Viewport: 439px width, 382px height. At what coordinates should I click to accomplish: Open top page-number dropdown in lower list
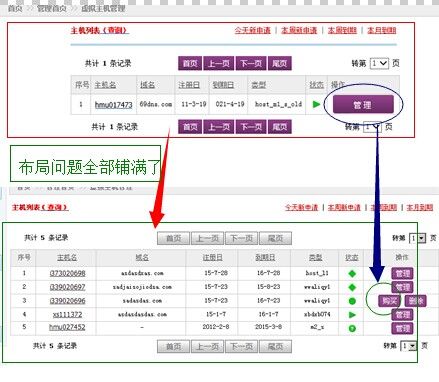[x=417, y=238]
